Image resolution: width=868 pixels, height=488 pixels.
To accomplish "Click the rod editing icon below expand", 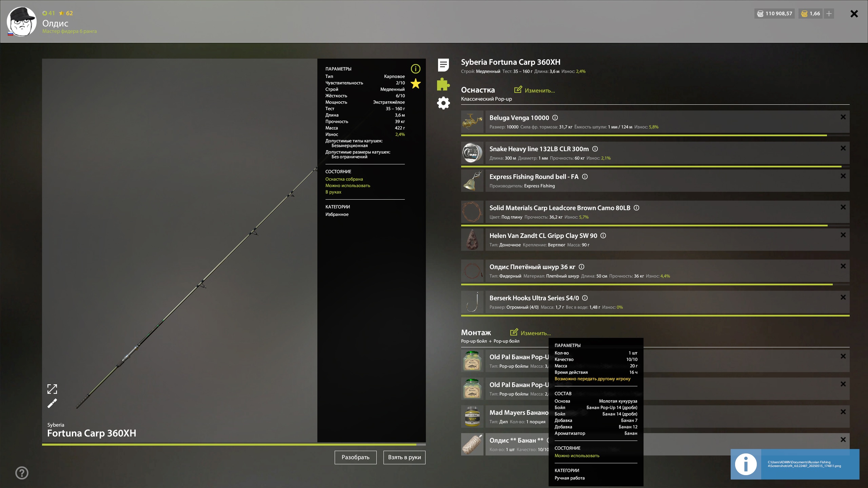I will (x=52, y=404).
